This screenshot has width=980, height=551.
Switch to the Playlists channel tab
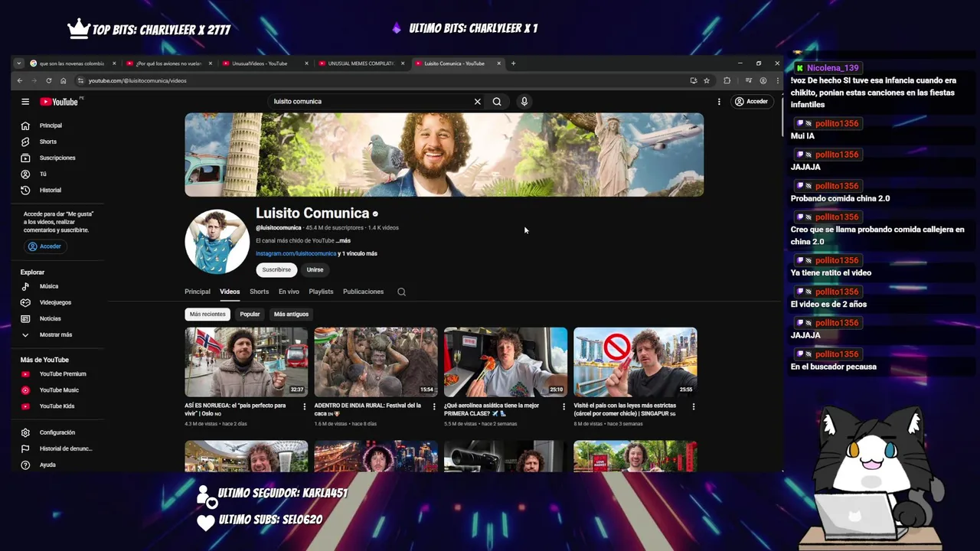click(321, 292)
